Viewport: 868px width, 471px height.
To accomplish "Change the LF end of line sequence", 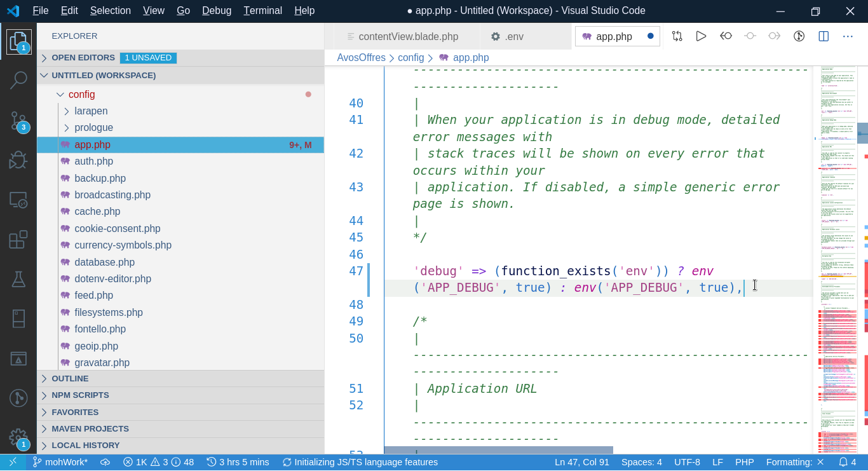I will (717, 462).
